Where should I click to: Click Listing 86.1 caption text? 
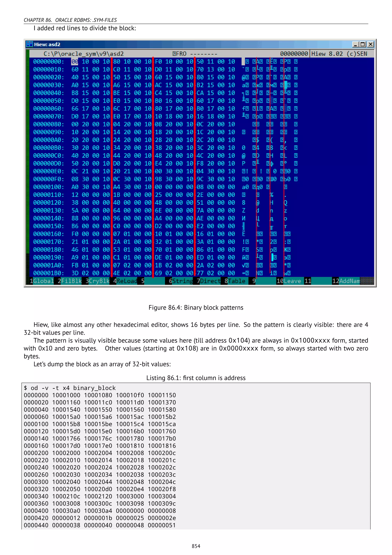196,378
